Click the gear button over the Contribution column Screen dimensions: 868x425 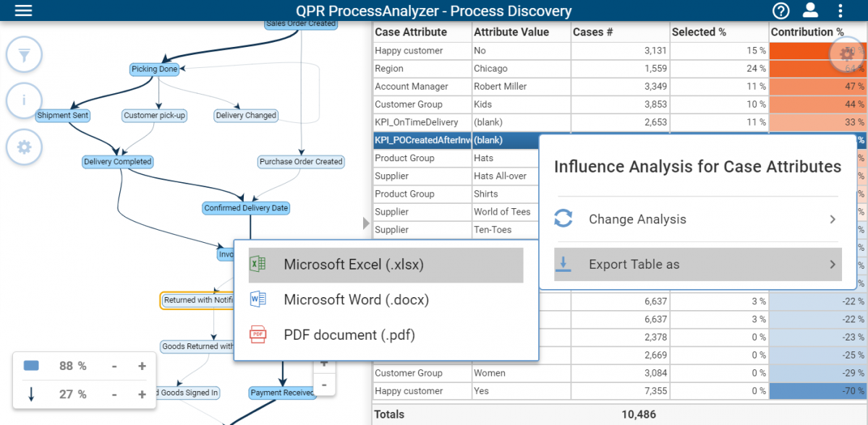click(847, 54)
